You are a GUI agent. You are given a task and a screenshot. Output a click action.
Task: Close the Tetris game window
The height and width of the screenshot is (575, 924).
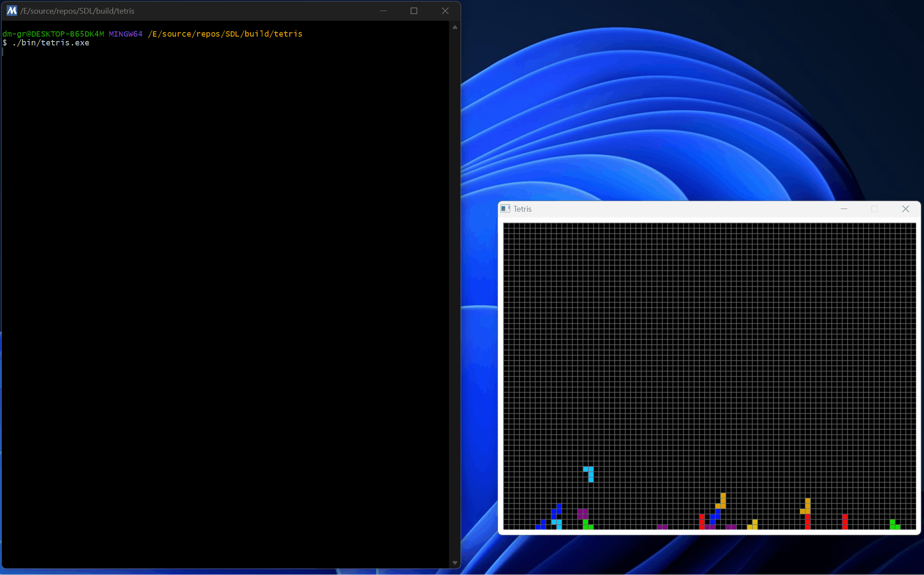tap(905, 209)
